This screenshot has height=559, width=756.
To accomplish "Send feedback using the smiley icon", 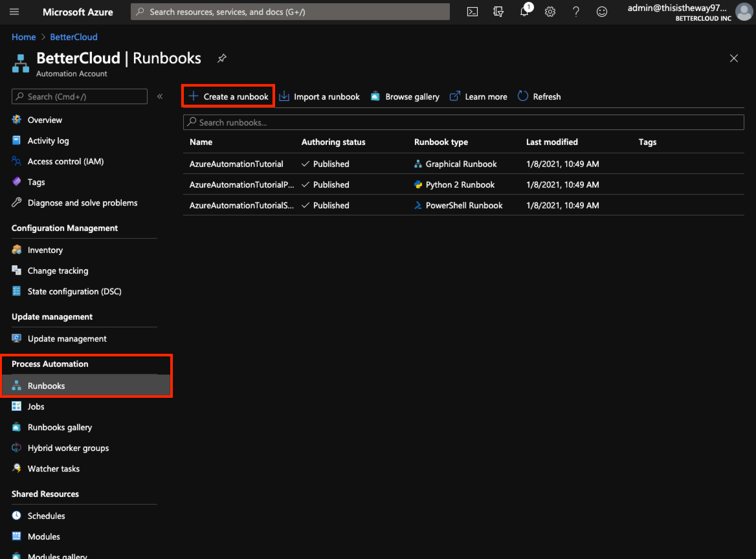I will tap(601, 11).
